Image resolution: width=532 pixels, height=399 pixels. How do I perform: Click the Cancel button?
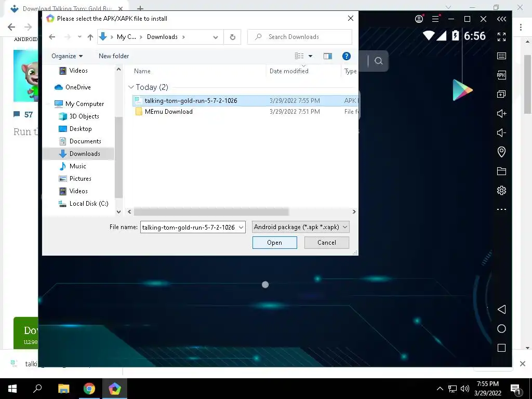326,243
